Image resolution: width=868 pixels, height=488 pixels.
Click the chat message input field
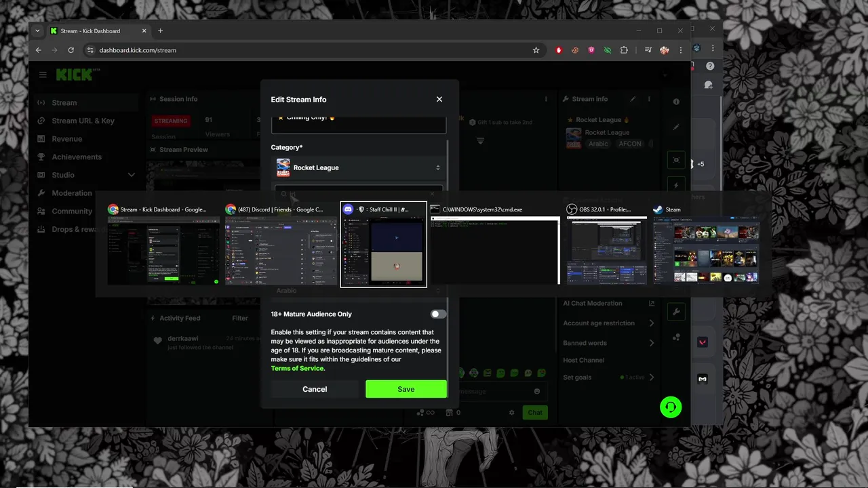click(x=502, y=391)
